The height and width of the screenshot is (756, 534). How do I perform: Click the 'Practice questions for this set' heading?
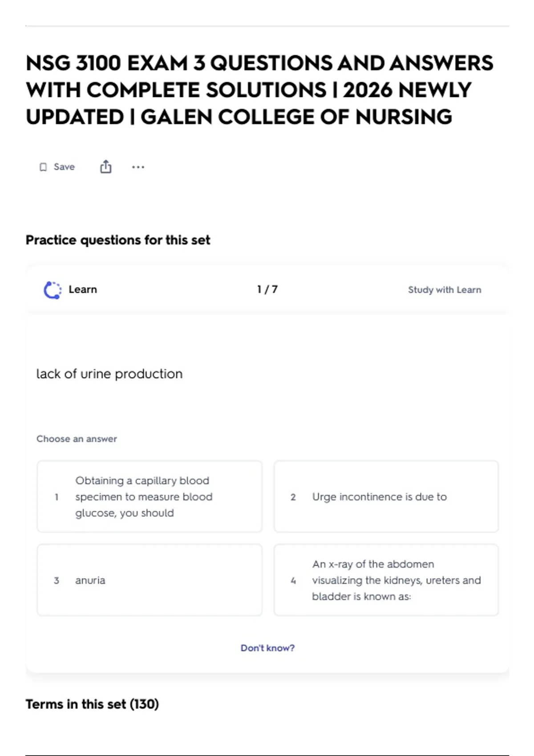tap(118, 240)
